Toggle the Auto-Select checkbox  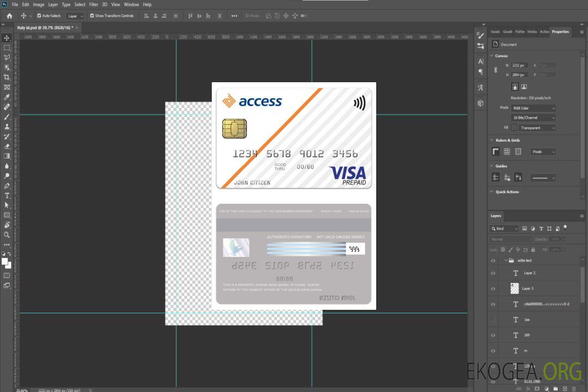39,16
